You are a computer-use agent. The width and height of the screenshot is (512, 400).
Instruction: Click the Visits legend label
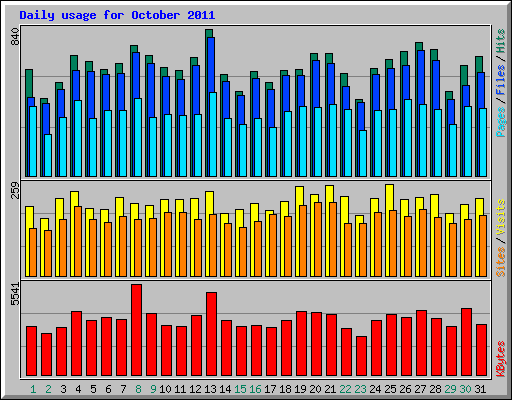(500, 217)
